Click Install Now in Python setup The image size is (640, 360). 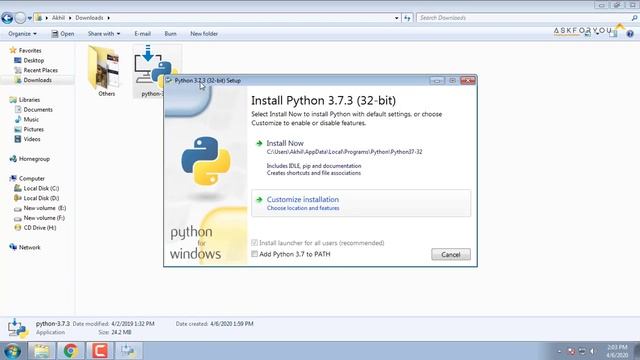click(x=285, y=143)
